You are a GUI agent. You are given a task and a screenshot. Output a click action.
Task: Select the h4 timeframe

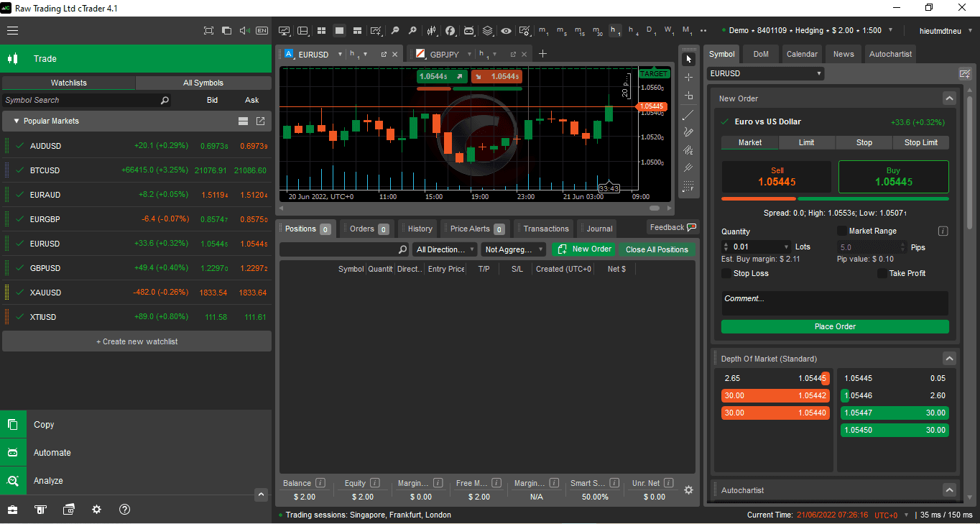point(633,30)
